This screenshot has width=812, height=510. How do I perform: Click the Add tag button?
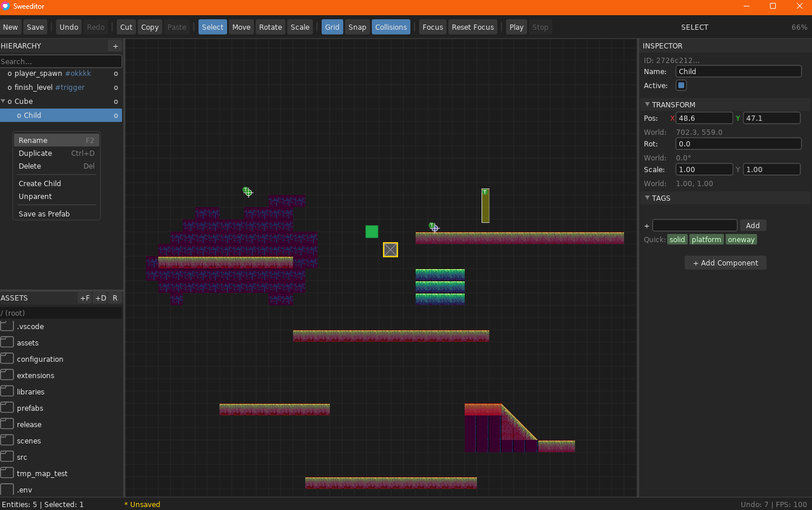click(753, 226)
